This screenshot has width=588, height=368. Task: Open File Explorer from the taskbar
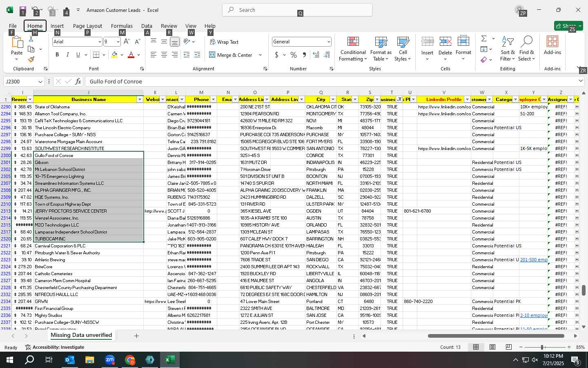coord(90,360)
